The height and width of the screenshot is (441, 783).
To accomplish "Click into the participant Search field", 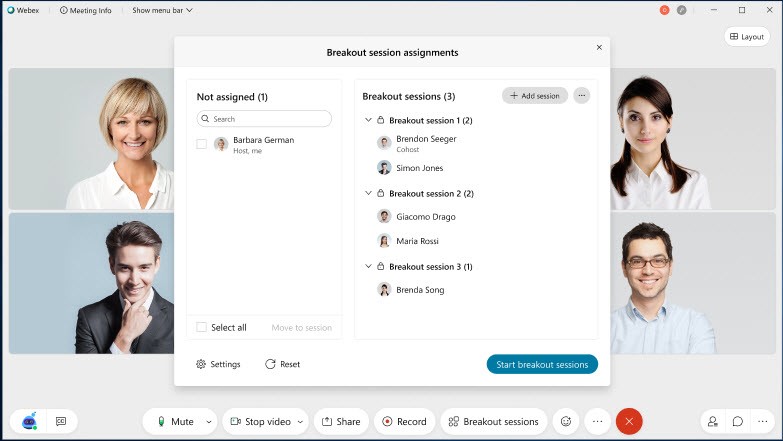I will tap(264, 119).
